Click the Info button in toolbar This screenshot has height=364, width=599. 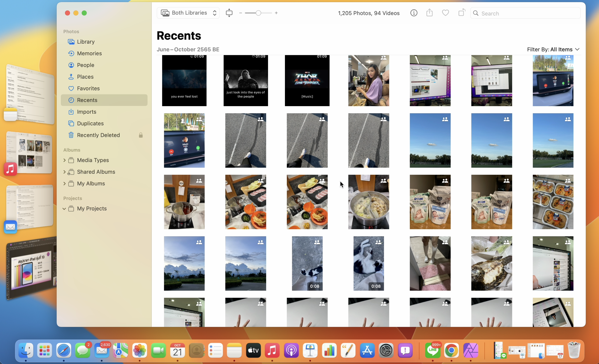coord(414,13)
